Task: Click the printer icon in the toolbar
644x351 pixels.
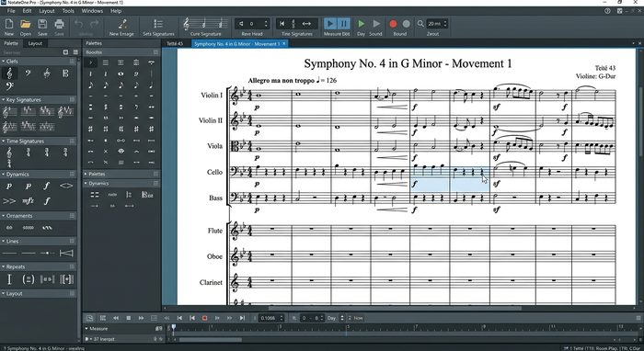Action: tap(59, 24)
